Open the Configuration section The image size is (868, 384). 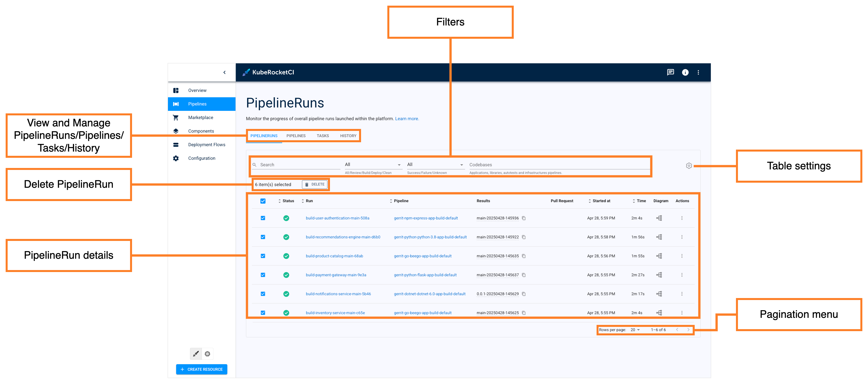[x=202, y=158]
